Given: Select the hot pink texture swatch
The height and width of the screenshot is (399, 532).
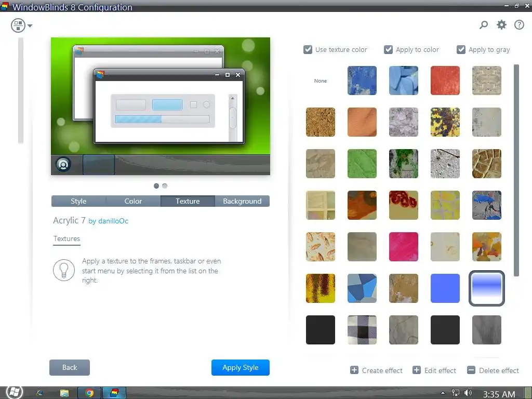Looking at the screenshot, I should 404,247.
